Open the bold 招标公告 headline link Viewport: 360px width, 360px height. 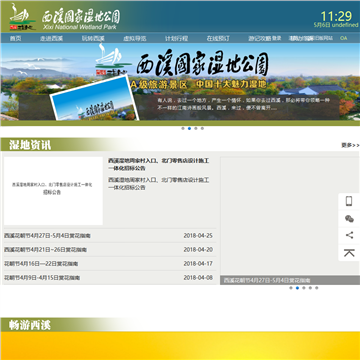click(x=159, y=164)
